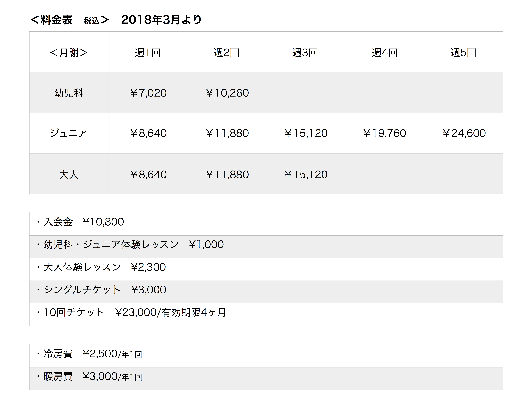Click 幼児科・ジュニア体験レッスン ¥1,000 line
This screenshot has height=408, width=532.
[266, 247]
